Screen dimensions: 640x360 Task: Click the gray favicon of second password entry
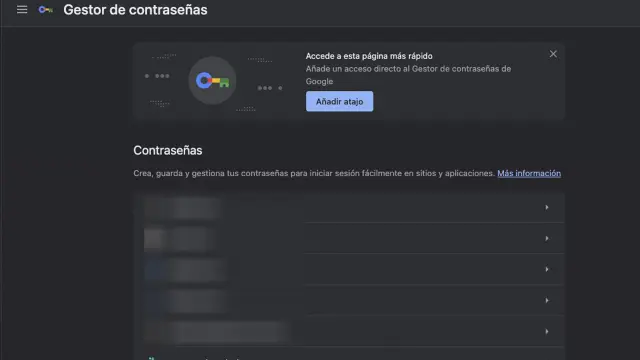click(154, 238)
